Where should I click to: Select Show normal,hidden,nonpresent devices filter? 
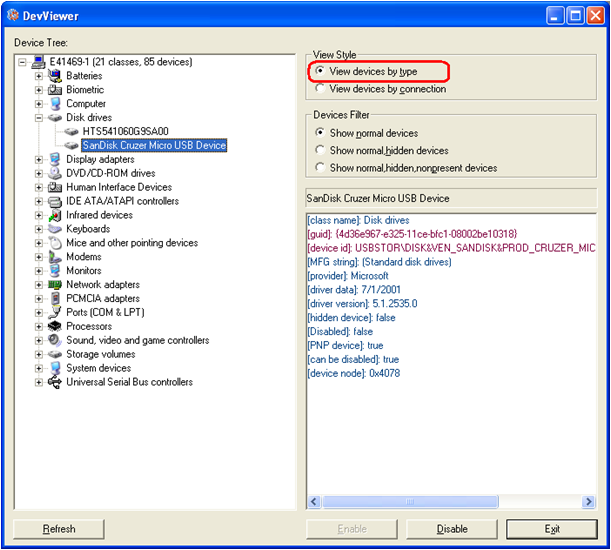point(406,168)
